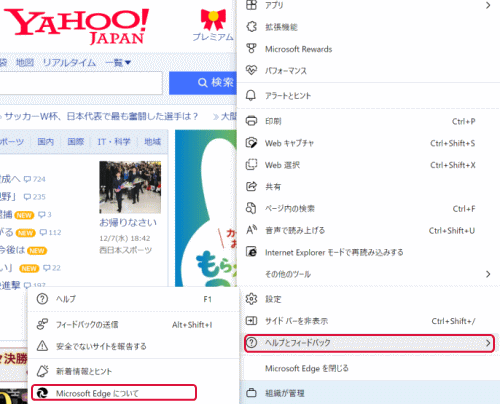Choose フィードバックの送信 menu entry
Image resolution: width=500 pixels, height=404 pixels.
coord(87,324)
